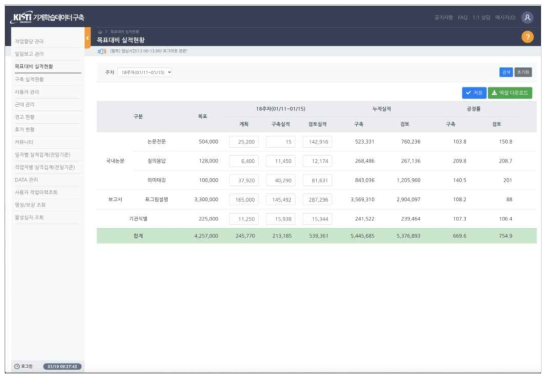Click the clock icon at the sidebar bottom
The width and height of the screenshot is (550, 381).
pyautogui.click(x=16, y=366)
